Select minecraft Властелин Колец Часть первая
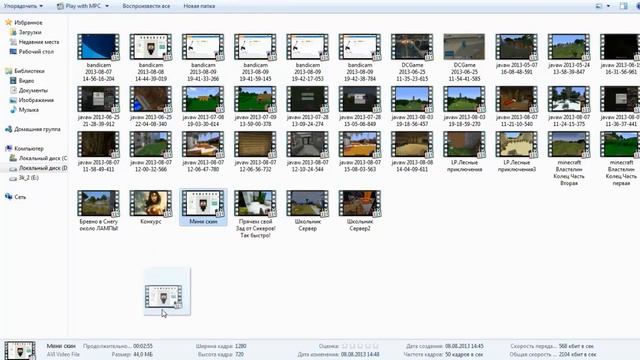 (620, 159)
